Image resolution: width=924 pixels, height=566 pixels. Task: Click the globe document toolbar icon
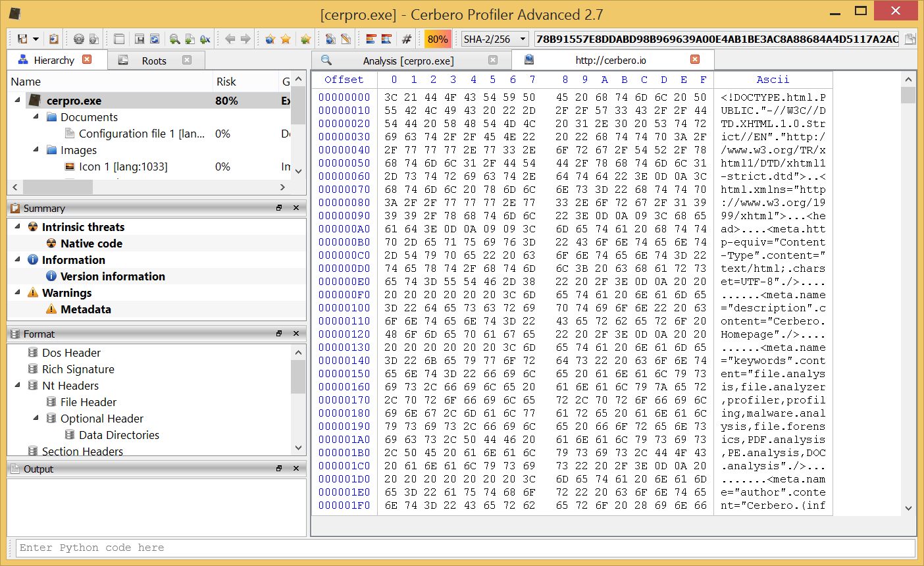pyautogui.click(x=330, y=39)
